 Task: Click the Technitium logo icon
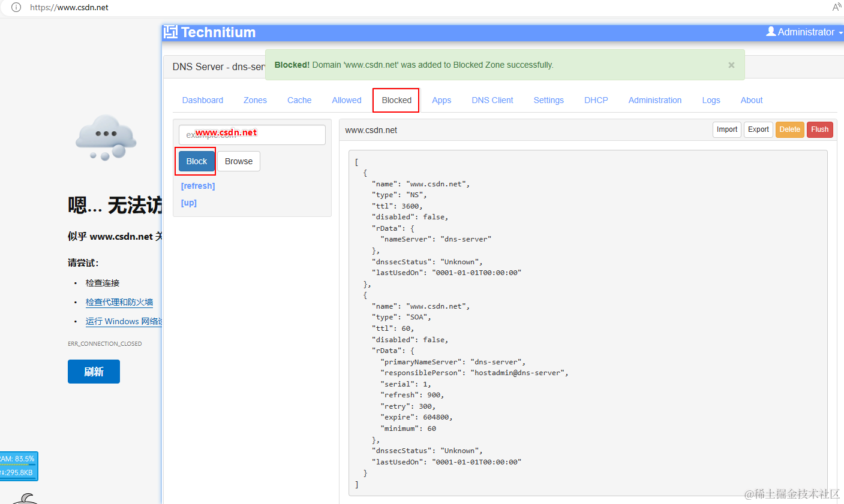click(170, 32)
